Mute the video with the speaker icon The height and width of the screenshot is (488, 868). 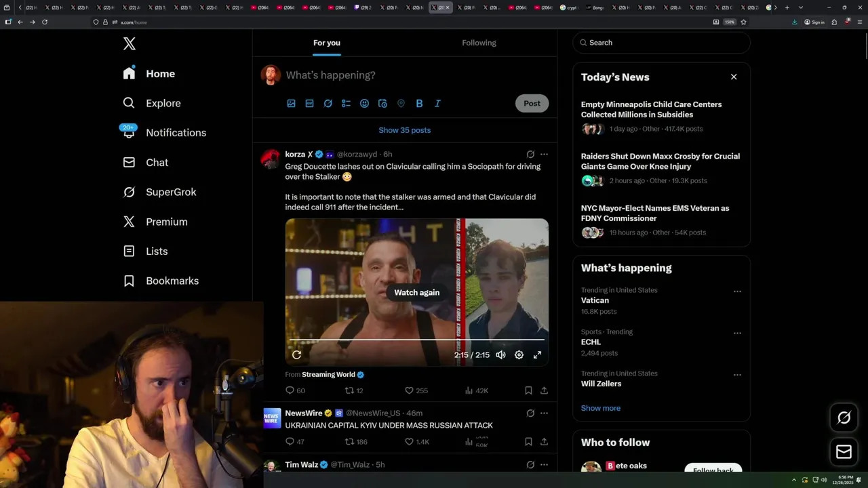(500, 355)
